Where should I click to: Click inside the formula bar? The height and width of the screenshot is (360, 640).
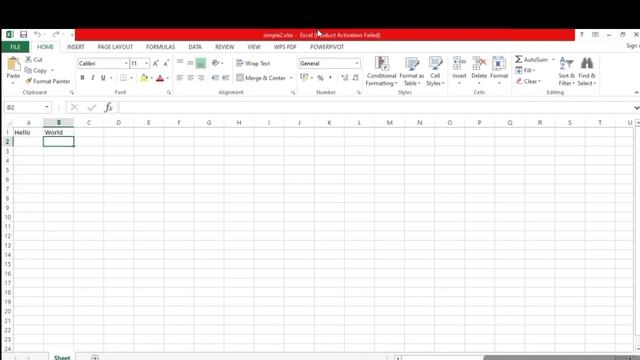point(376,107)
